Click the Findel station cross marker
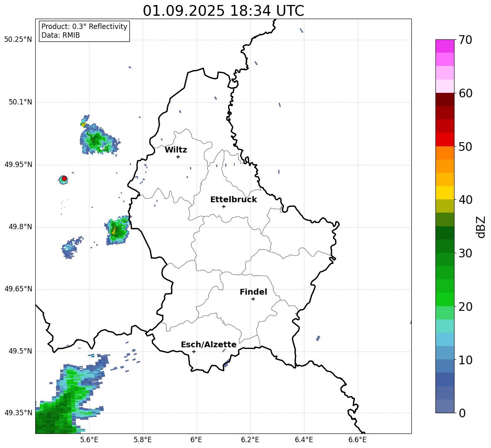The width and height of the screenshot is (491, 448). point(253,299)
